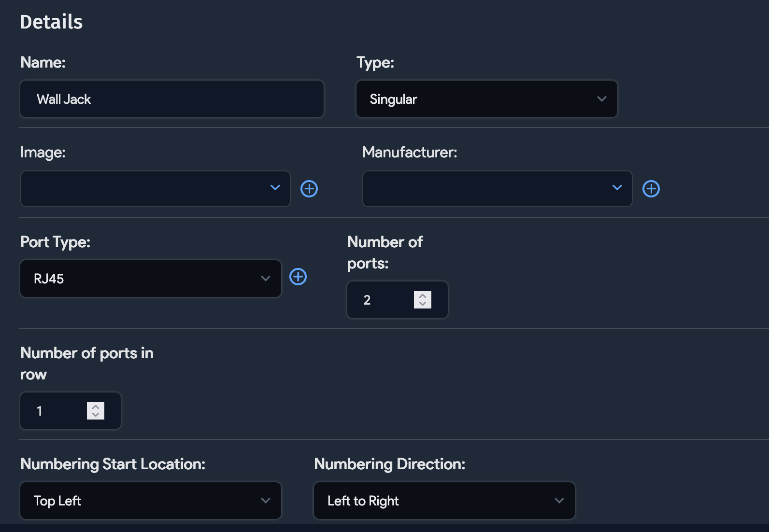Click the Image field label
This screenshot has height=532, width=769.
click(43, 153)
